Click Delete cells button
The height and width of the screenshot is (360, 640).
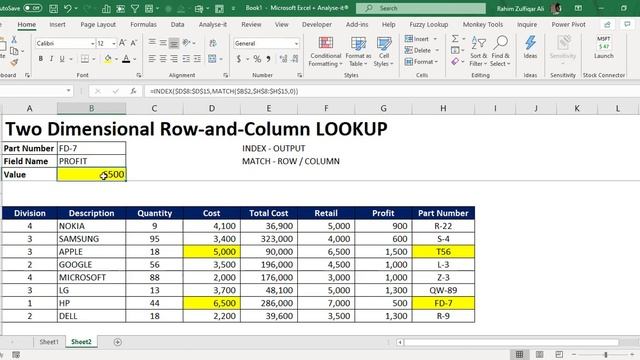[422, 50]
